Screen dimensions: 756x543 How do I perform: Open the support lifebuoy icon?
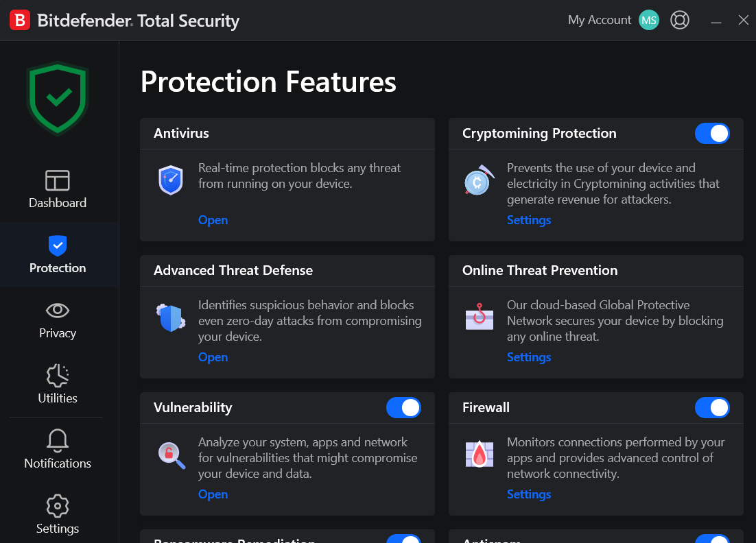pos(680,21)
